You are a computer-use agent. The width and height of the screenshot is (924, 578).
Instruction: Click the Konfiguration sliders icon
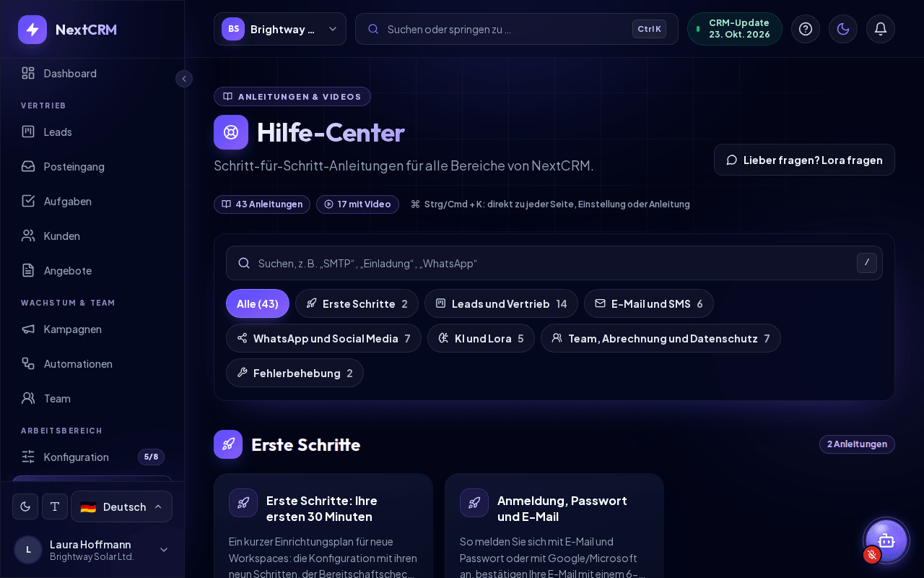click(28, 457)
